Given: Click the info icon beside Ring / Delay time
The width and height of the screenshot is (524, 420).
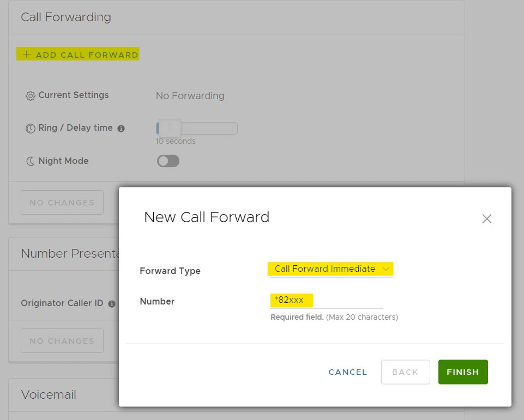Looking at the screenshot, I should tap(121, 129).
